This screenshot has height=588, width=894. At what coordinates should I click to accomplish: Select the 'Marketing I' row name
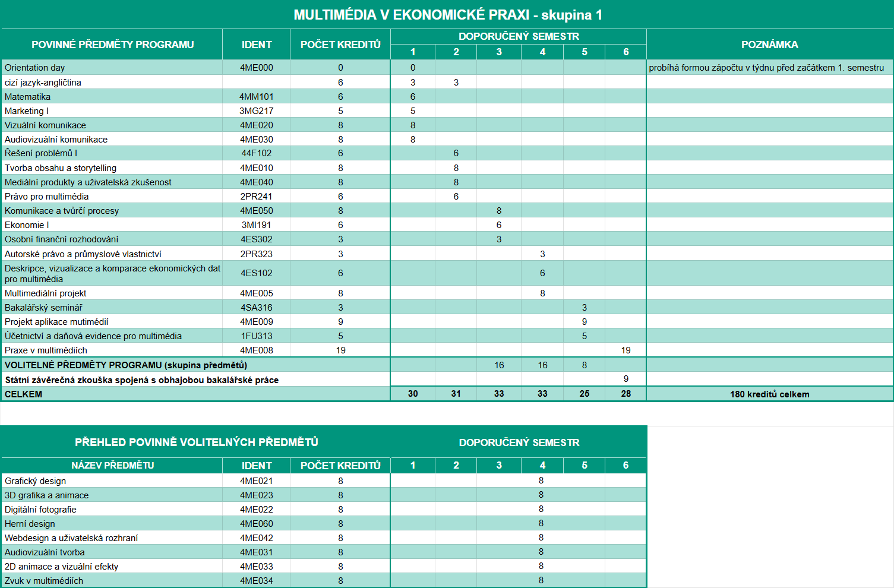pos(27,111)
